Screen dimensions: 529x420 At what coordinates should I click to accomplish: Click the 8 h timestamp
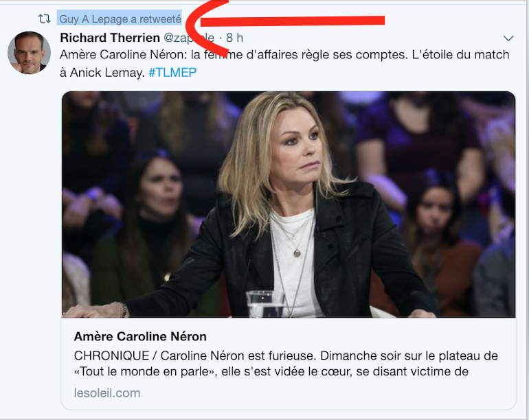coord(234,38)
